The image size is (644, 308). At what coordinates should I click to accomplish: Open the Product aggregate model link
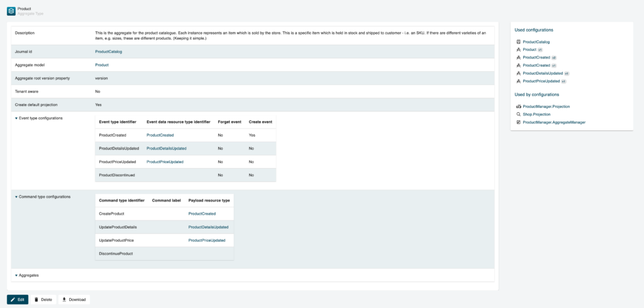point(102,65)
